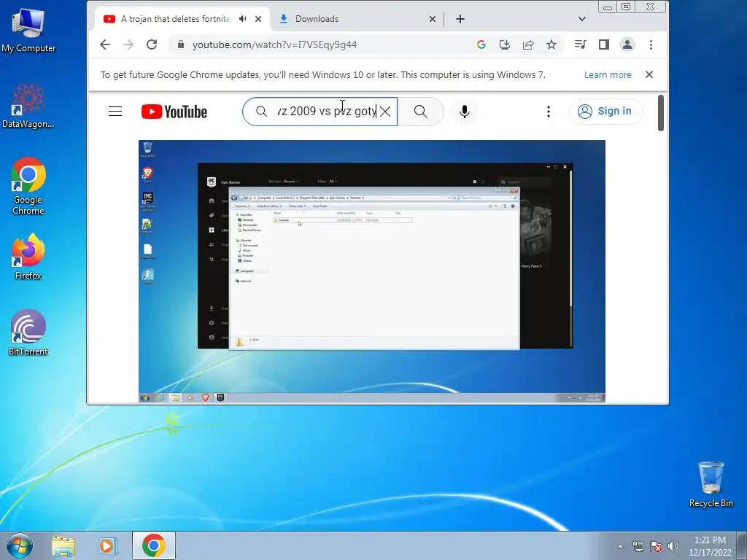Open YouTube settings three-dot menu
Image resolution: width=747 pixels, height=560 pixels.
[x=549, y=112]
